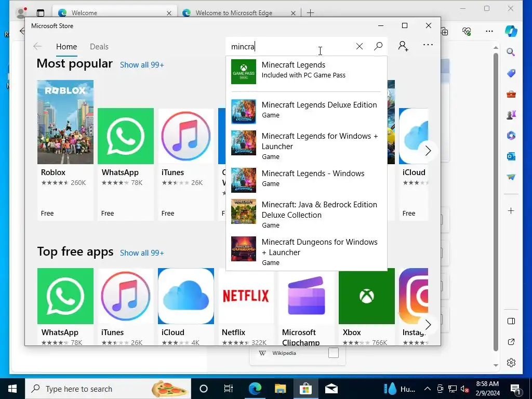Click the muted volume tray icon
The width and height of the screenshot is (532, 399).
[464, 389]
